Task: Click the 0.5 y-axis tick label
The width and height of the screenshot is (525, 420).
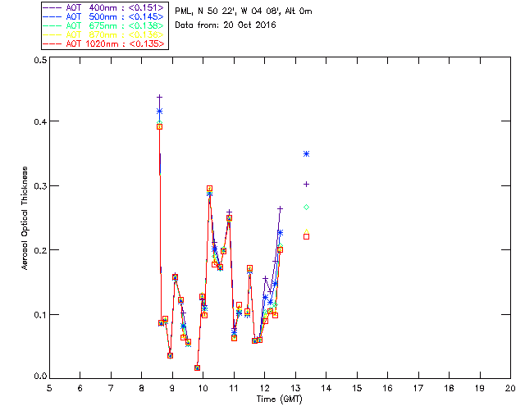Action: point(40,60)
